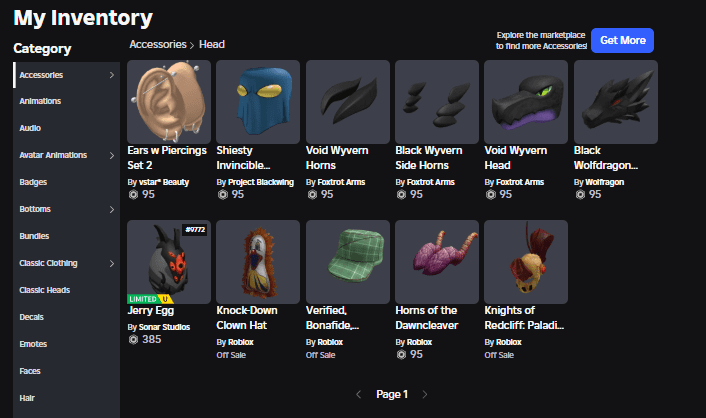Image resolution: width=706 pixels, height=418 pixels.
Task: Open creator link Foxtrot Arms under Black Wyvern Side Horns
Action: (x=430, y=182)
